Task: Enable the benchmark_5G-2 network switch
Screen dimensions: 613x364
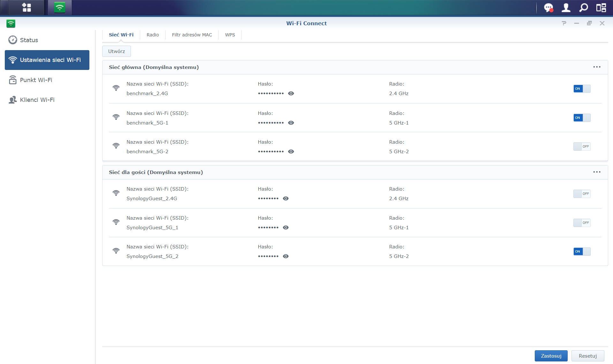Action: (582, 147)
